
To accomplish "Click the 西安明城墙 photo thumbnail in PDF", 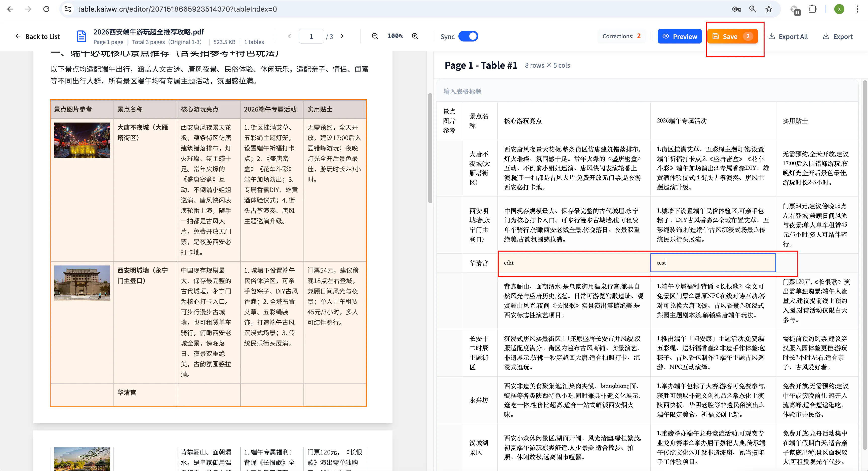I will (82, 283).
